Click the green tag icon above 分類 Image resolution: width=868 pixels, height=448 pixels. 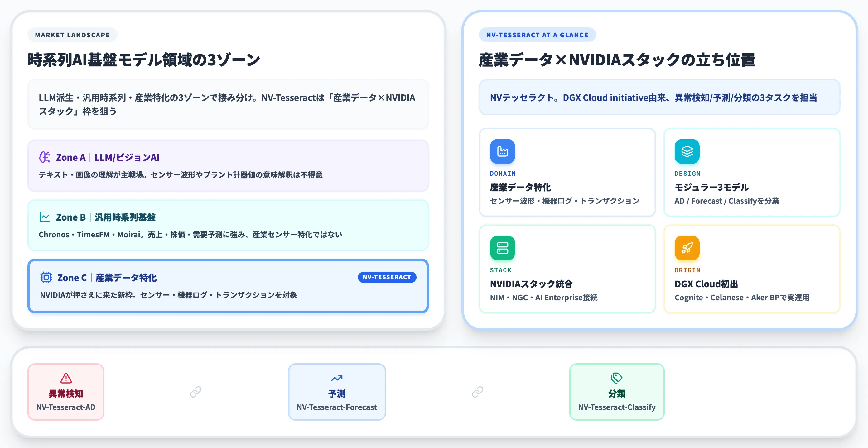pos(617,378)
